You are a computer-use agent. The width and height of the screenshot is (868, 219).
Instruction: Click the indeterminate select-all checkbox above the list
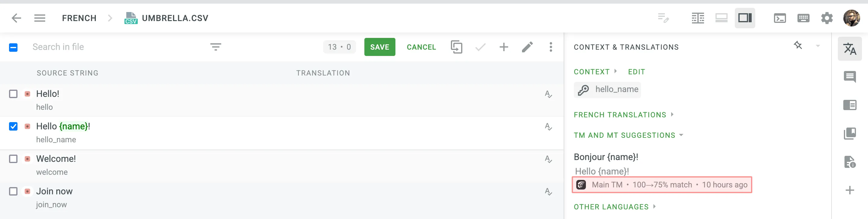click(13, 48)
